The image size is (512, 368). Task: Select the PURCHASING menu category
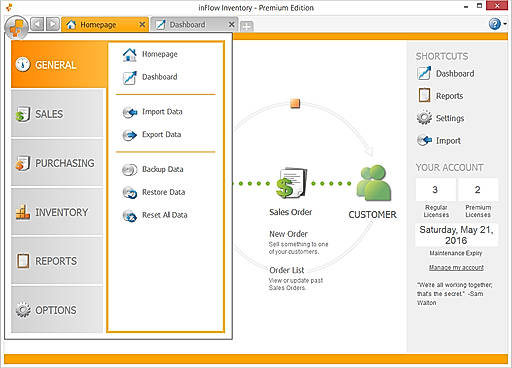pyautogui.click(x=57, y=163)
